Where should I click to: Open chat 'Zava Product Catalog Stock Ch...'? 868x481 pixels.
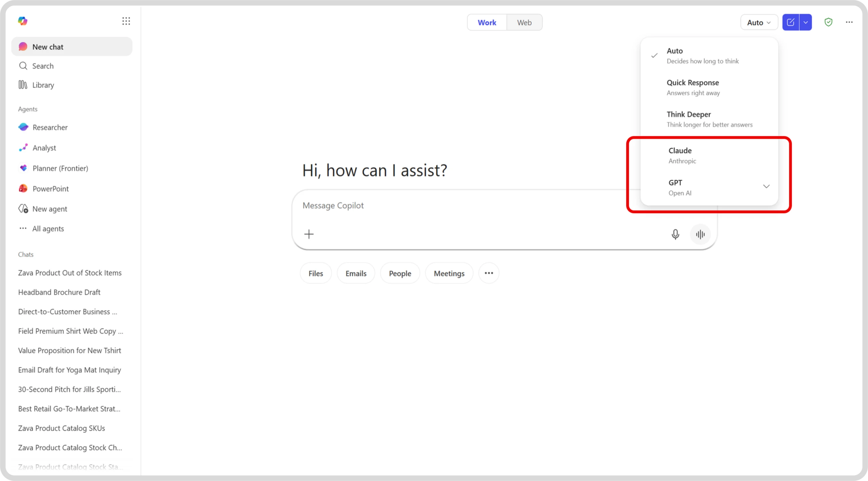(70, 447)
